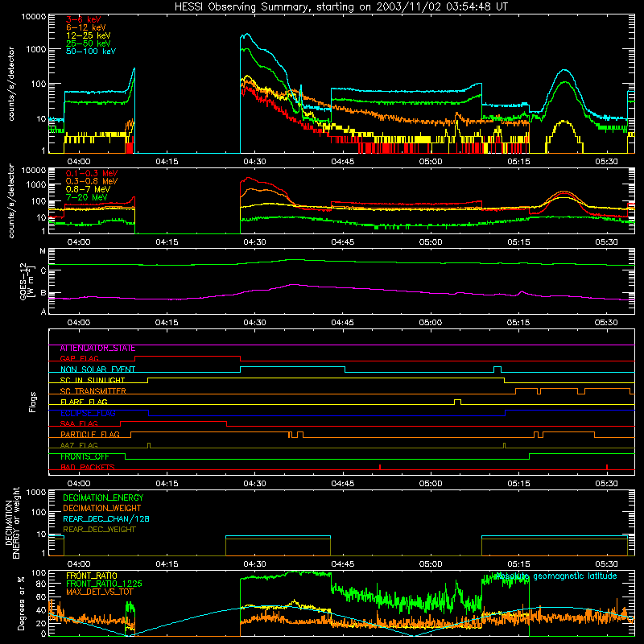Click the small GOES bump near 05:15 on magenta curve
Screen dimensions: 644x644
coord(522,292)
